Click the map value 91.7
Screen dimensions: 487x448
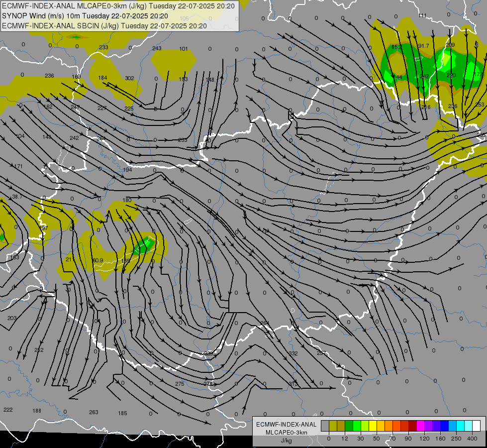tap(423, 46)
